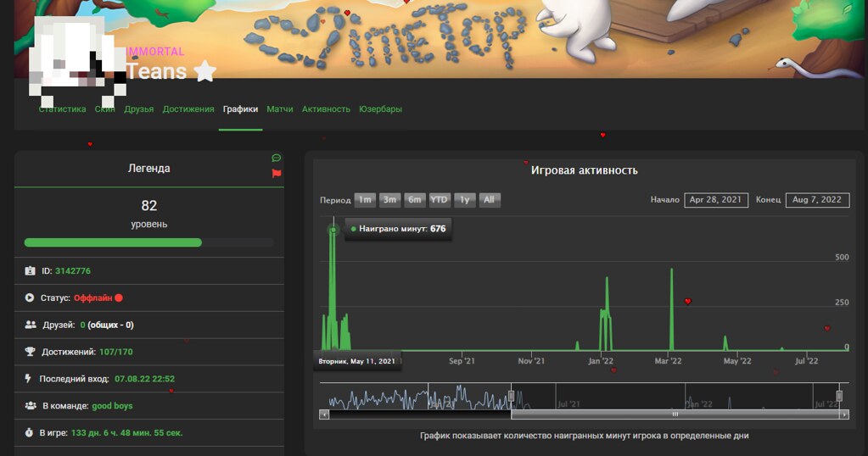The image size is (868, 456).
Task: Click the lightning icon beside Последний вход
Action: coord(30,379)
